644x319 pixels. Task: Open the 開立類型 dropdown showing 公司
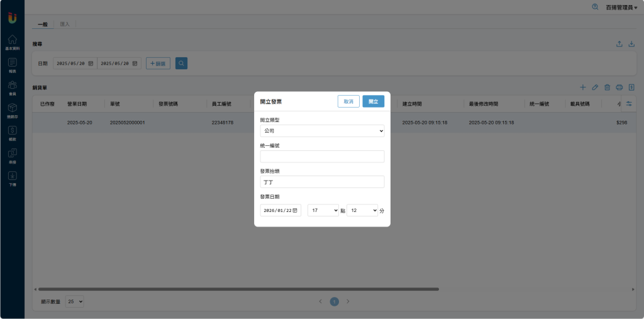(322, 131)
